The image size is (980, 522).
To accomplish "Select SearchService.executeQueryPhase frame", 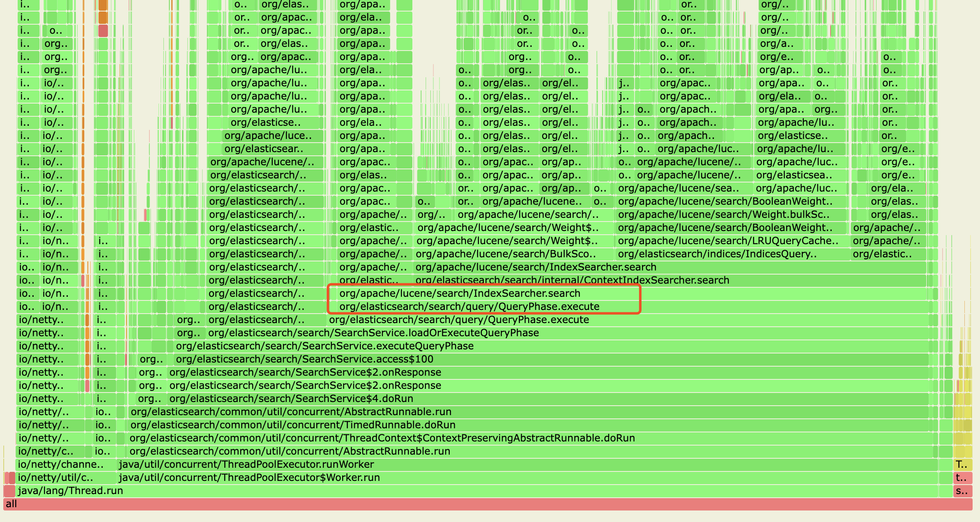I will pyautogui.click(x=551, y=346).
